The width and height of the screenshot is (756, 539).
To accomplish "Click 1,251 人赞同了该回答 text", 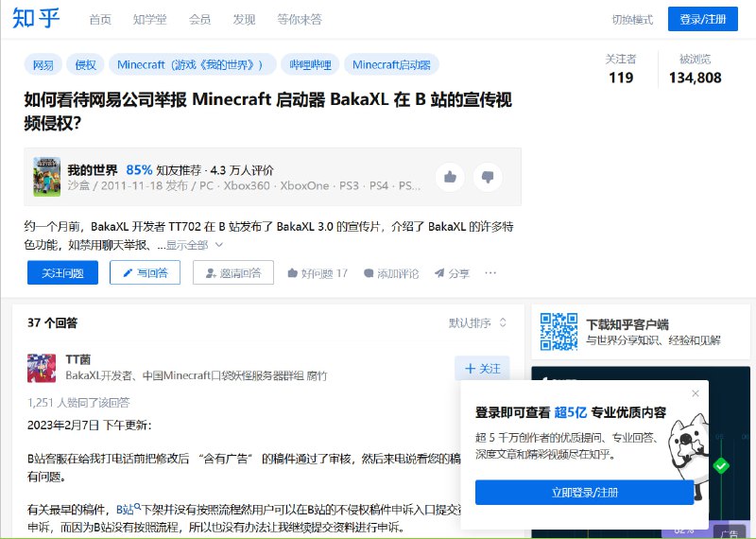I will point(78,403).
